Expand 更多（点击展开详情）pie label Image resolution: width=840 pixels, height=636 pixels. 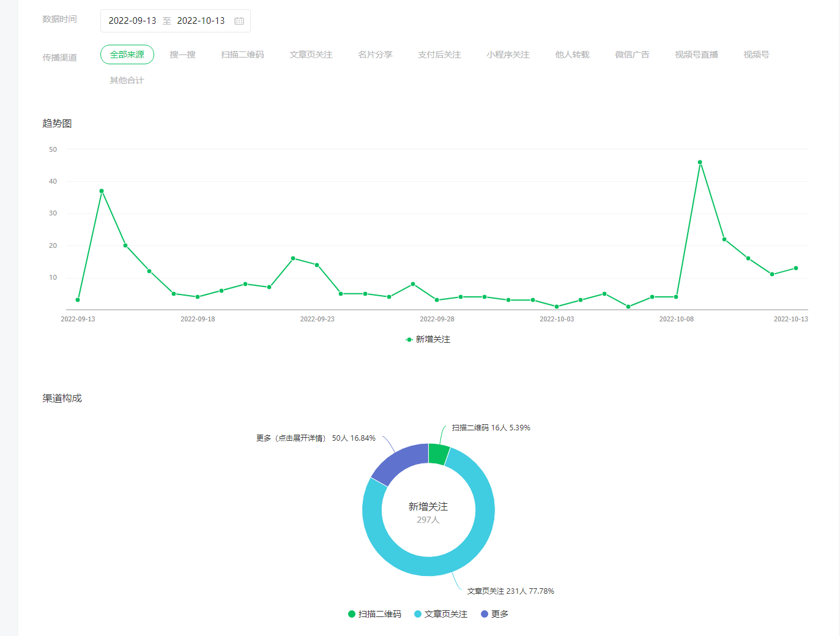coord(316,438)
